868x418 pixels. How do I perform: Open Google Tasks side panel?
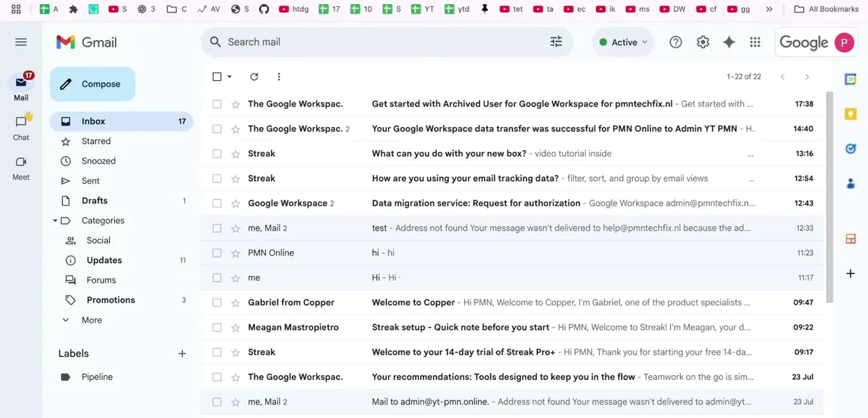tap(850, 149)
